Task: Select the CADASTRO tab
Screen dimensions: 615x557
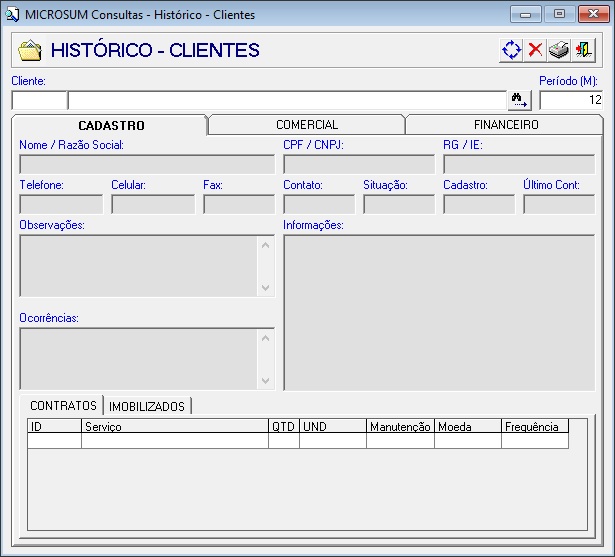Action: click(x=111, y=125)
